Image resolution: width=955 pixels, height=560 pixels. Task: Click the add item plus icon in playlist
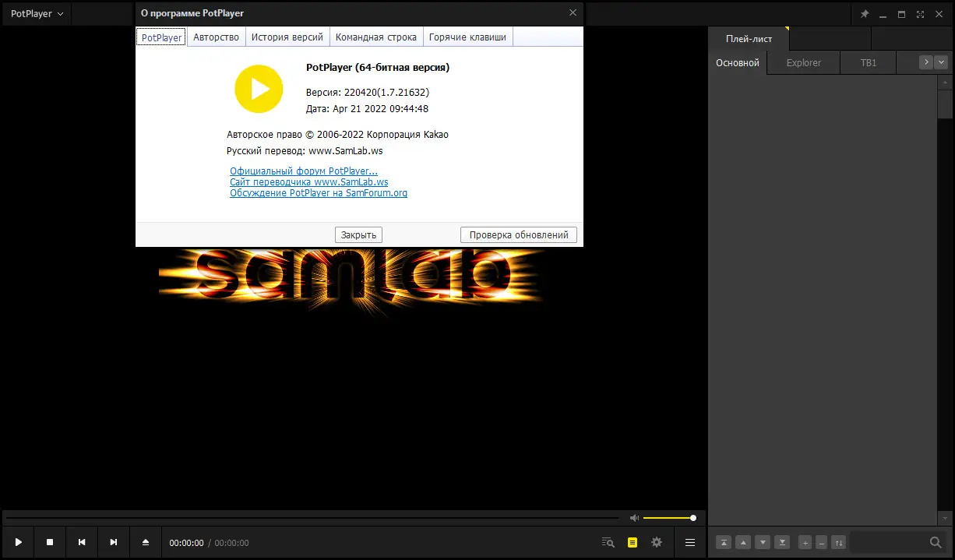805,542
